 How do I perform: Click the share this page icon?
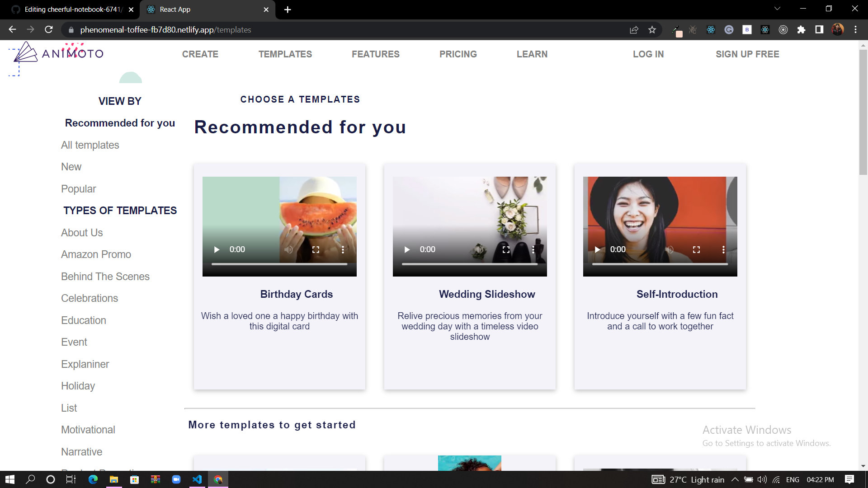634,29
